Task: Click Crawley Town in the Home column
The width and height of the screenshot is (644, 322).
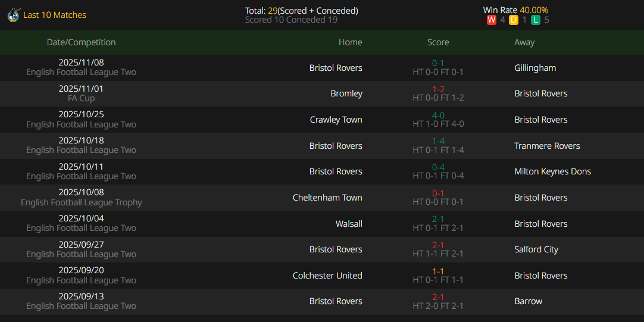Action: (336, 120)
